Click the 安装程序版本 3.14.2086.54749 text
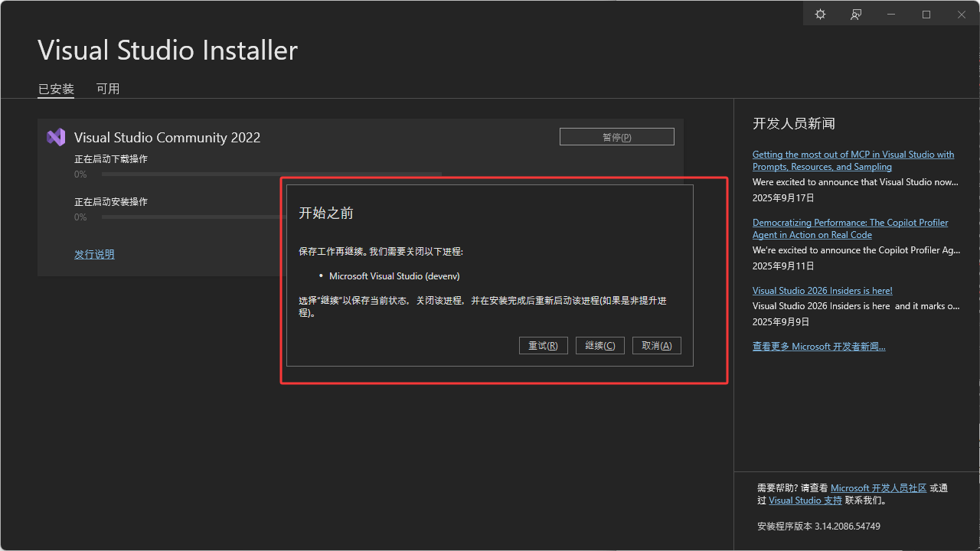This screenshot has width=980, height=551. (x=818, y=527)
